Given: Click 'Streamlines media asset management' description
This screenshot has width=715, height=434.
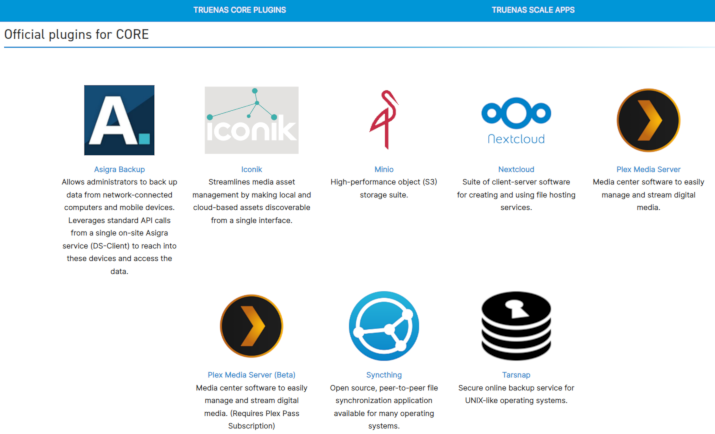Looking at the screenshot, I should [x=252, y=201].
